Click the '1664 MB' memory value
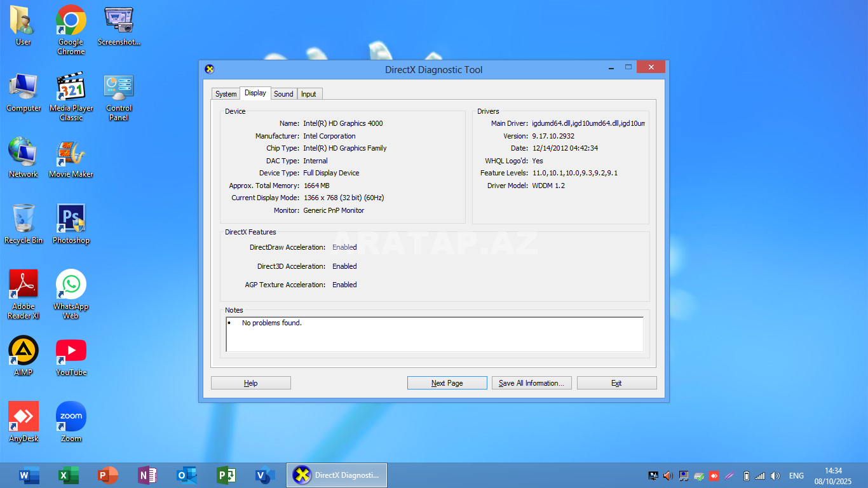The image size is (868, 488). tap(316, 186)
